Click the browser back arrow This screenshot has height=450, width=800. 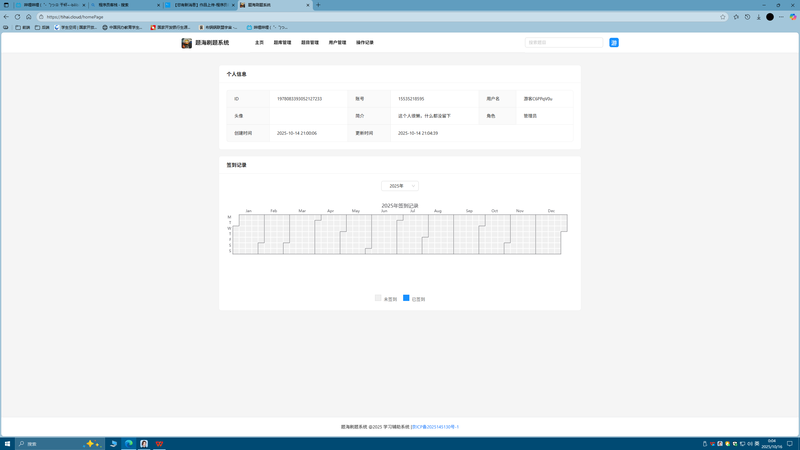6,17
